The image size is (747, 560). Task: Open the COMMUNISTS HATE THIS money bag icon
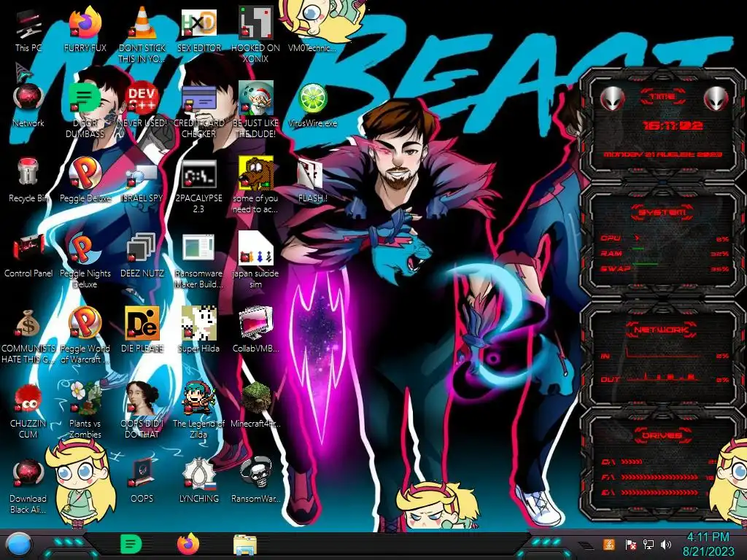click(x=28, y=336)
